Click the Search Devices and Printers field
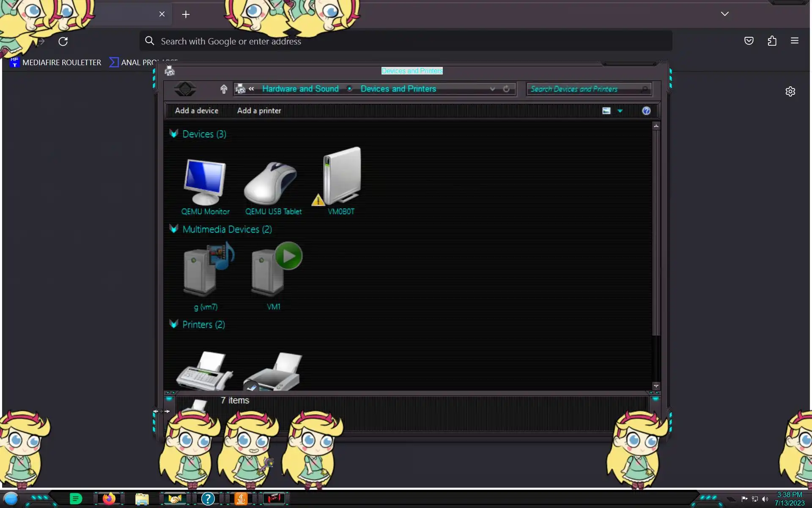 [584, 89]
